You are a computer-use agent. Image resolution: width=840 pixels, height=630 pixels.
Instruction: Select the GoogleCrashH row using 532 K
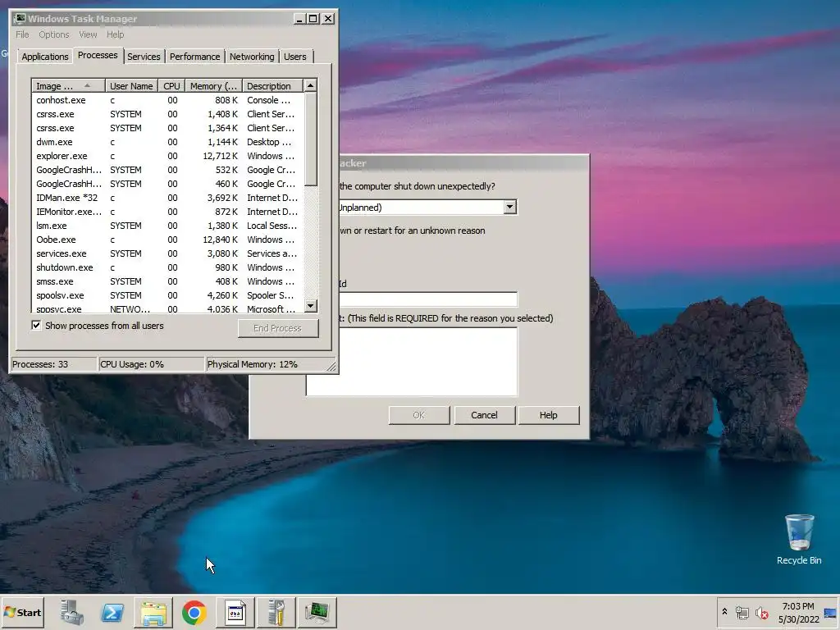pyautogui.click(x=167, y=170)
